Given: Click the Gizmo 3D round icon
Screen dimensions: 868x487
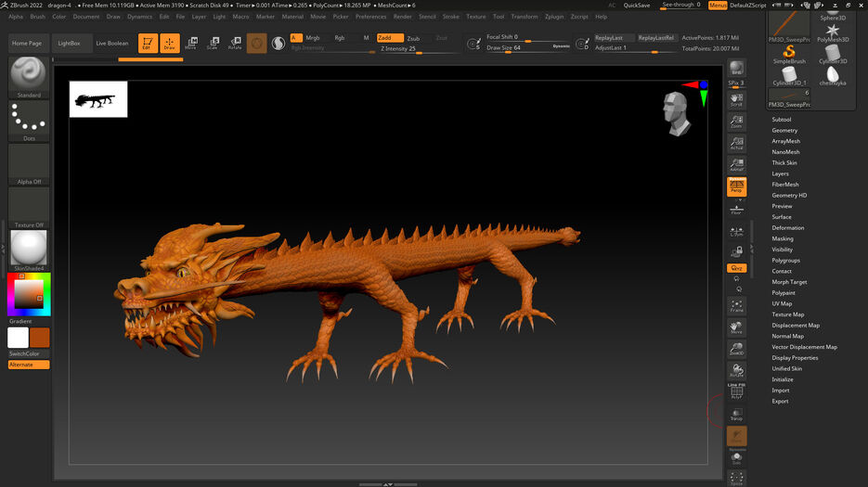Looking at the screenshot, I should click(257, 44).
